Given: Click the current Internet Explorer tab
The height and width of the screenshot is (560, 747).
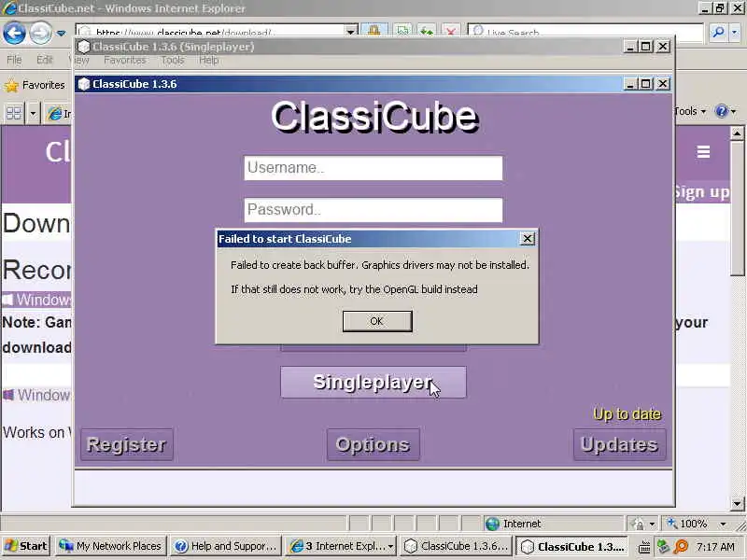Looking at the screenshot, I should 59,113.
